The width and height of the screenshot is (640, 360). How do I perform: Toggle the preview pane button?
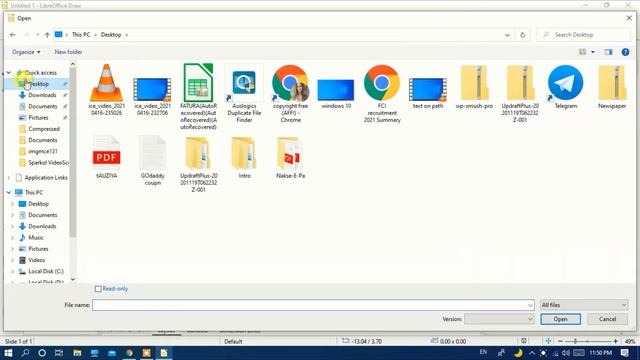[x=609, y=52]
